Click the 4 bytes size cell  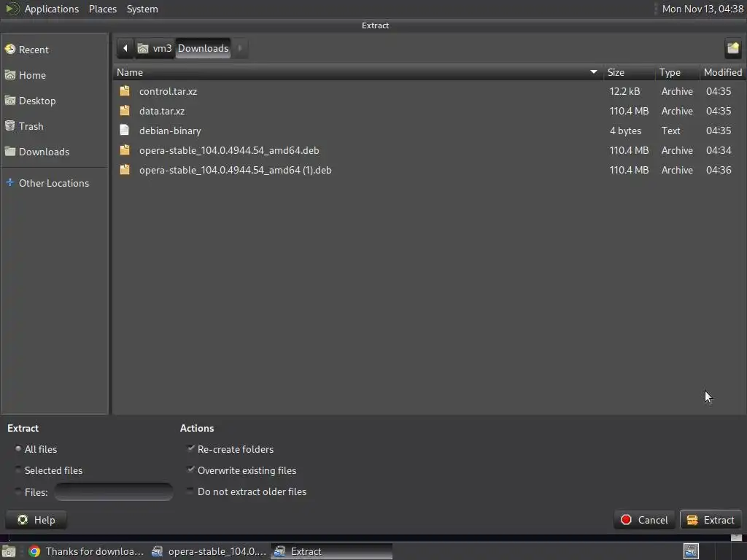[625, 131]
